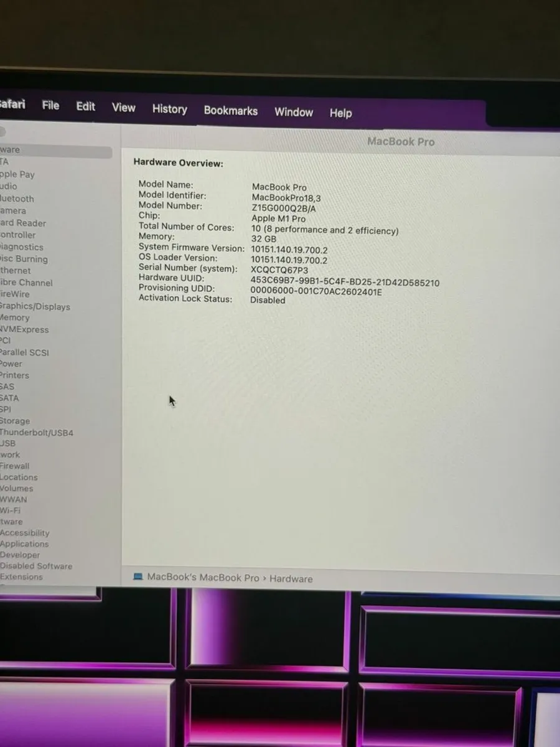Select NVMExpress in the sidebar
The height and width of the screenshot is (747, 560).
point(24,329)
